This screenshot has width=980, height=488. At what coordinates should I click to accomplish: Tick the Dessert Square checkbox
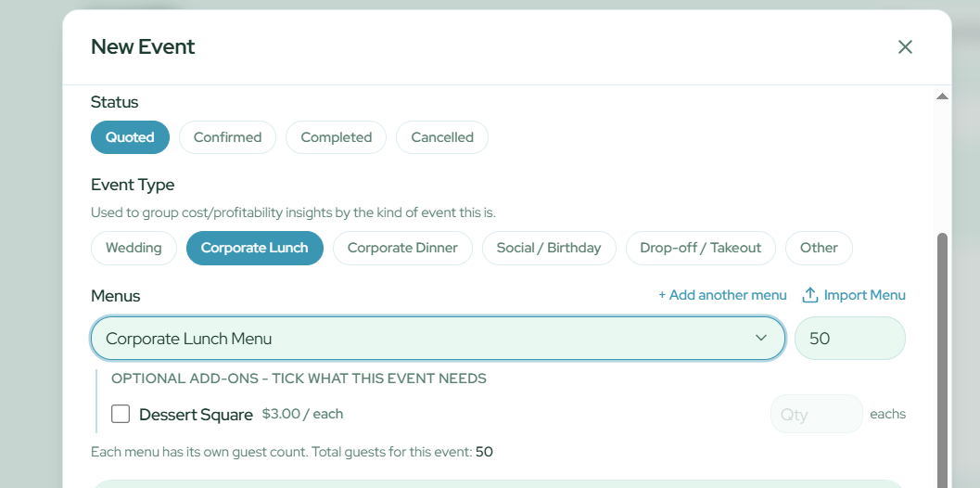[x=121, y=414]
